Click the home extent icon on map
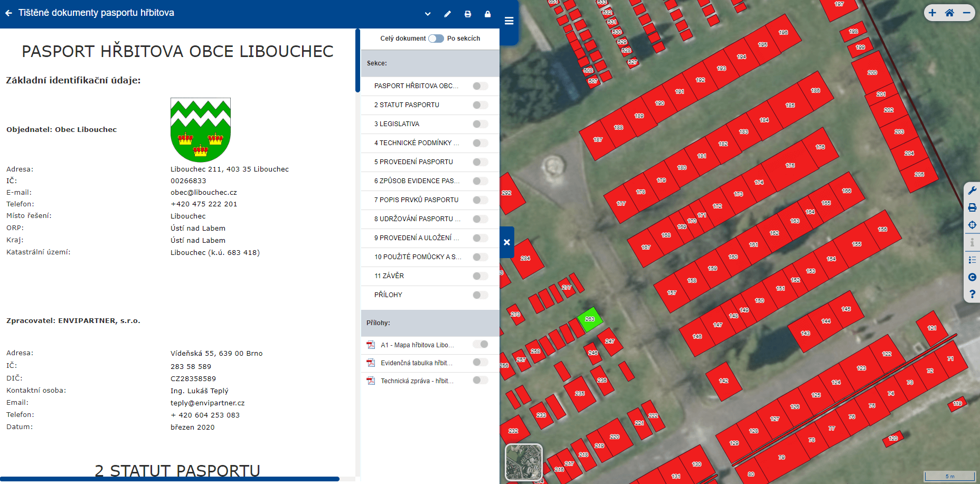This screenshot has height=484, width=980. click(x=949, y=13)
